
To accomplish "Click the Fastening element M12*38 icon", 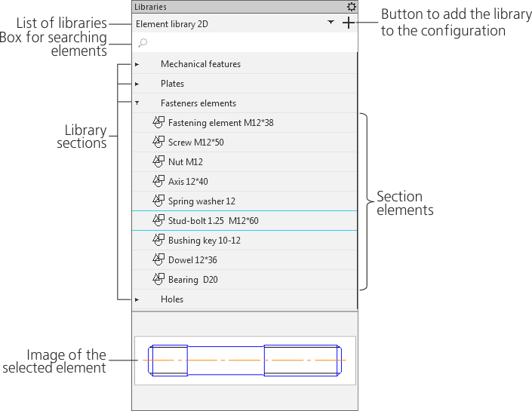I will 158,122.
